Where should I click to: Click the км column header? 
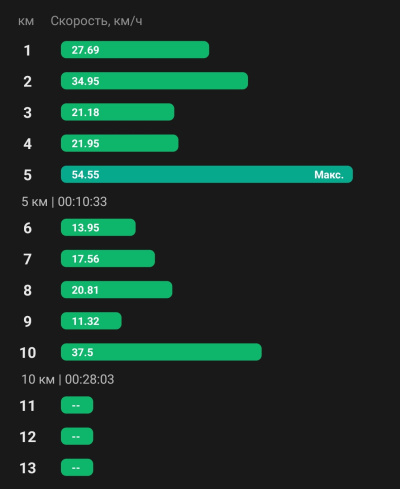pyautogui.click(x=26, y=21)
